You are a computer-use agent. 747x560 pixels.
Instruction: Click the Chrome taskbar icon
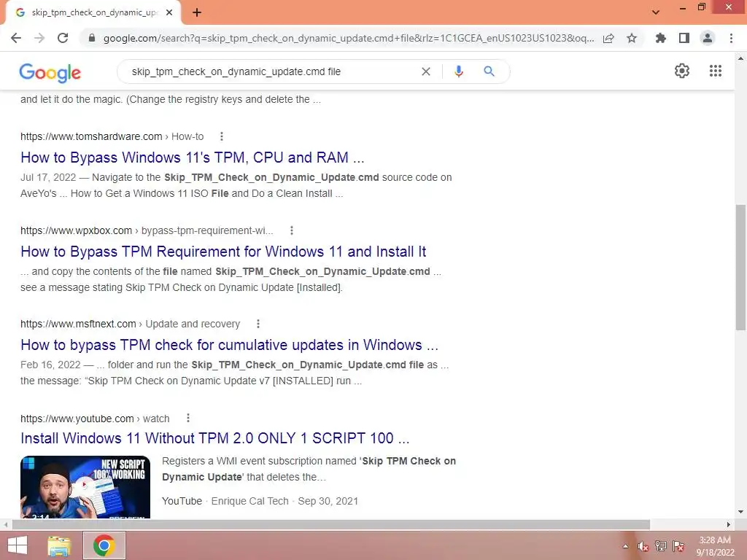click(x=104, y=545)
